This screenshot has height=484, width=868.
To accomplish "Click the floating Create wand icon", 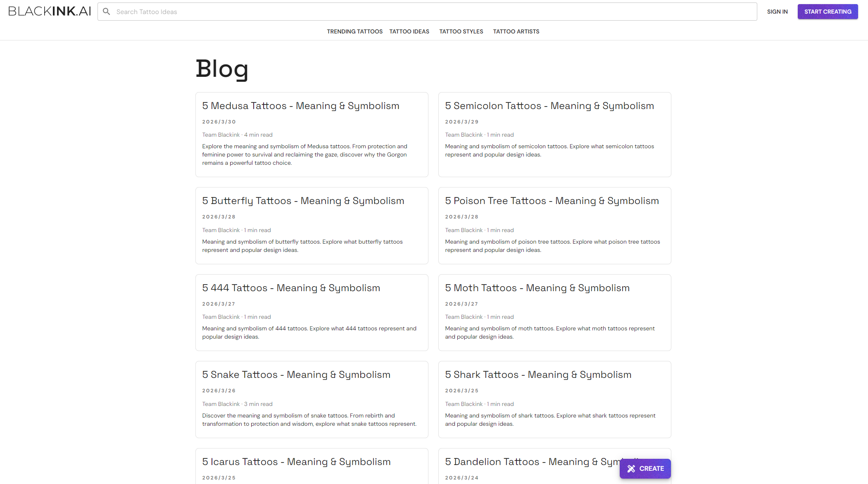I will 631,469.
